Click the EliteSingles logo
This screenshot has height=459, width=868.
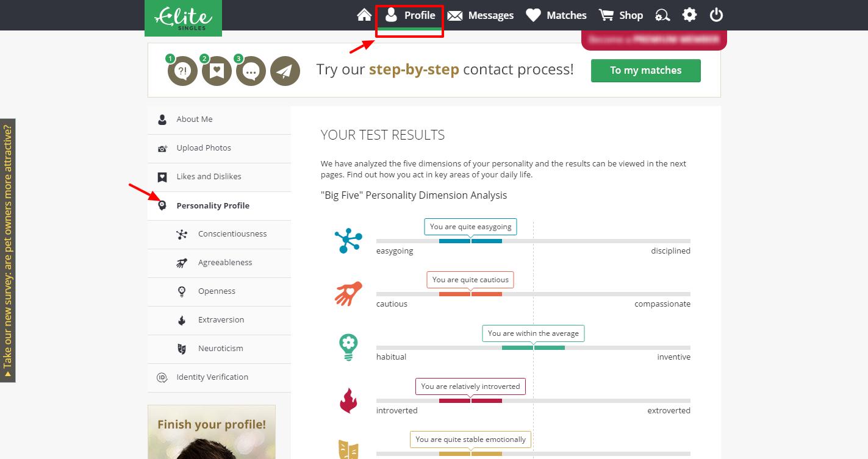coord(183,17)
